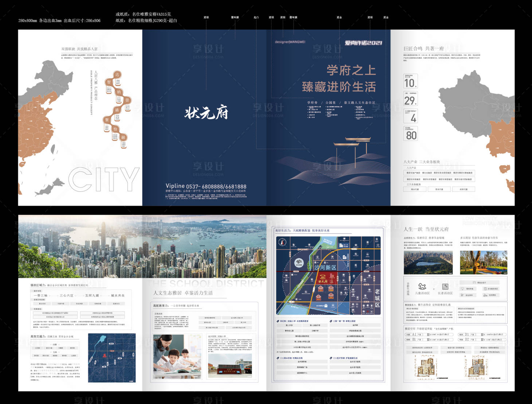532x404 pixels.
Task: Click the 沙河新区 label on district map
Action: [325, 267]
